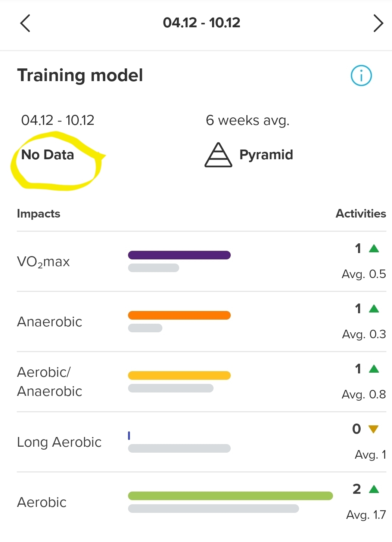Tap the Impacts column header
Image resolution: width=392 pixels, height=542 pixels.
pyautogui.click(x=38, y=214)
